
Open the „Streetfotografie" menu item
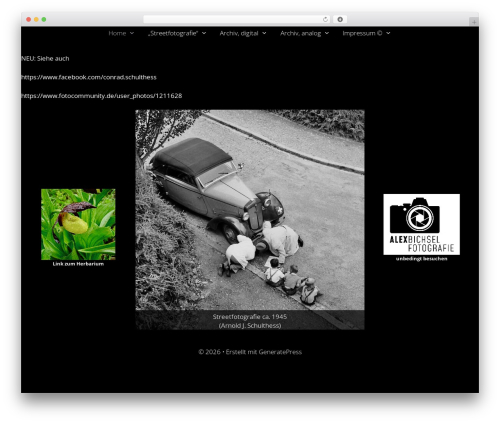pyautogui.click(x=173, y=33)
